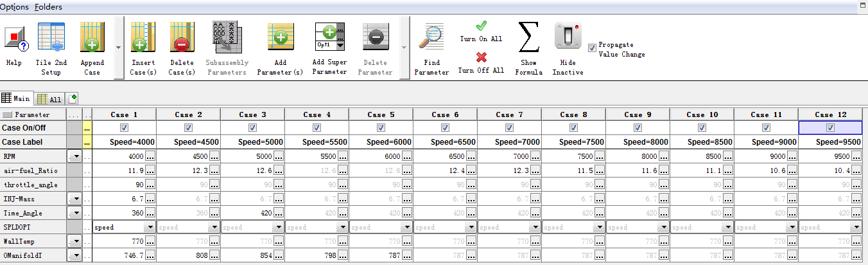Toggle Case 3 on/off checkbox
This screenshot has width=868, height=265.
coord(252,128)
